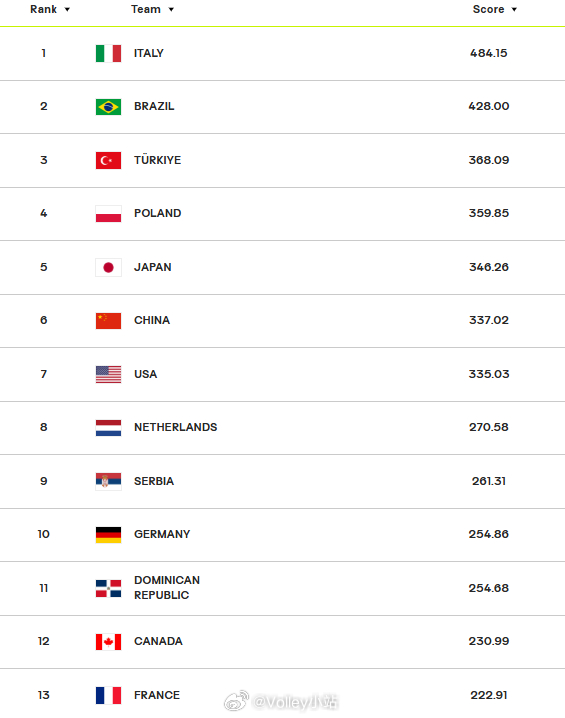The height and width of the screenshot is (718, 565).
Task: Open the FRANCE team link
Action: click(x=157, y=695)
